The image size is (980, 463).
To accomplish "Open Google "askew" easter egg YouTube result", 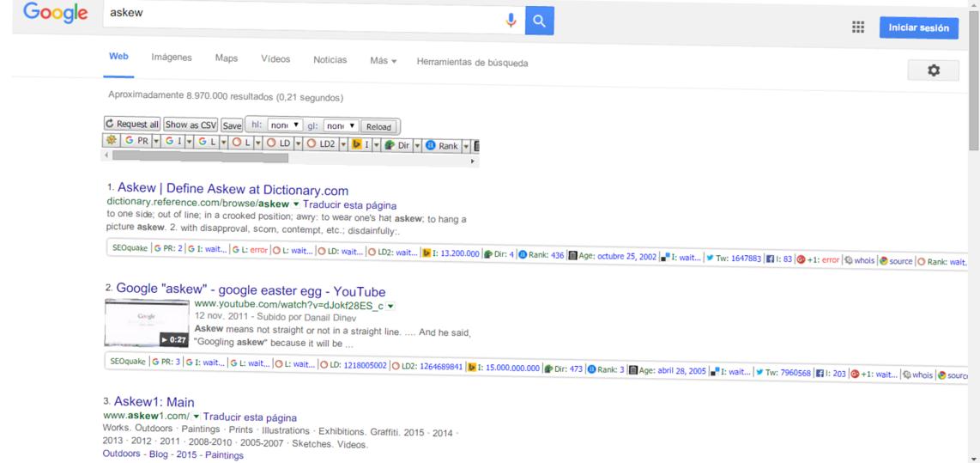I will (x=251, y=291).
